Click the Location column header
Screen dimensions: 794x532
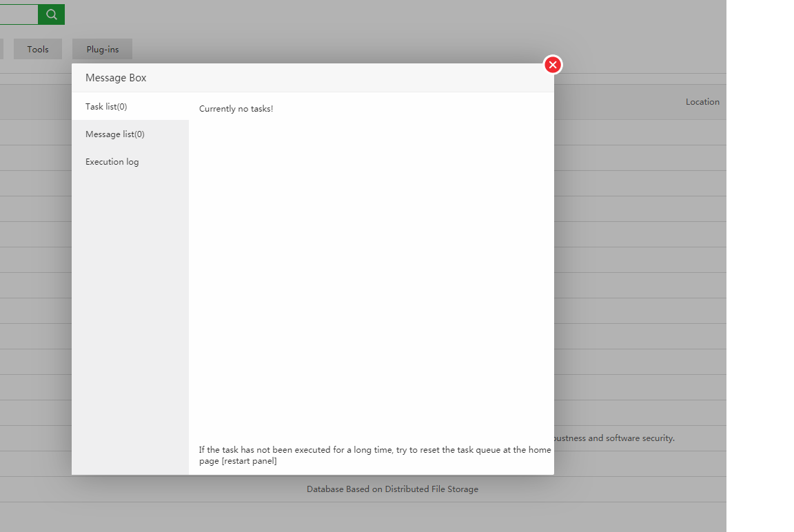[702, 102]
